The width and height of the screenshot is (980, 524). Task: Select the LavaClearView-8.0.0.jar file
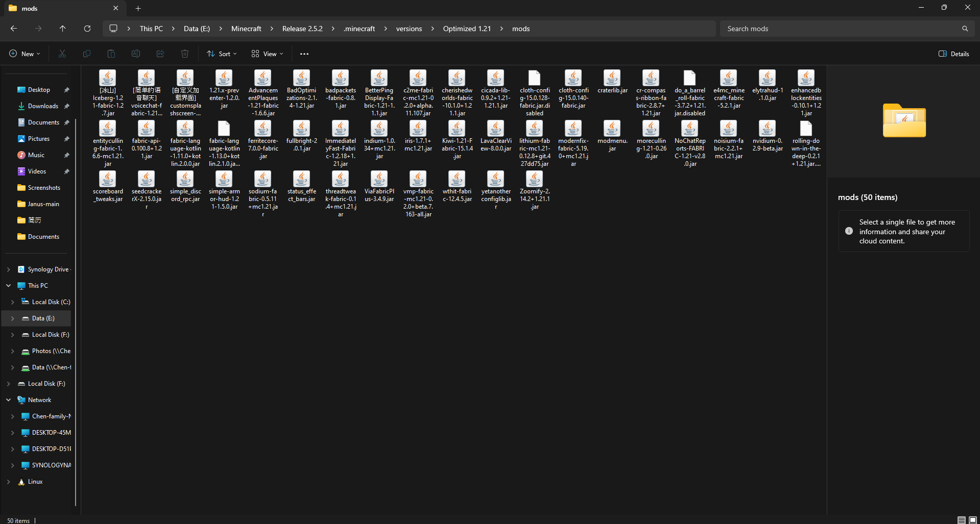(496, 136)
